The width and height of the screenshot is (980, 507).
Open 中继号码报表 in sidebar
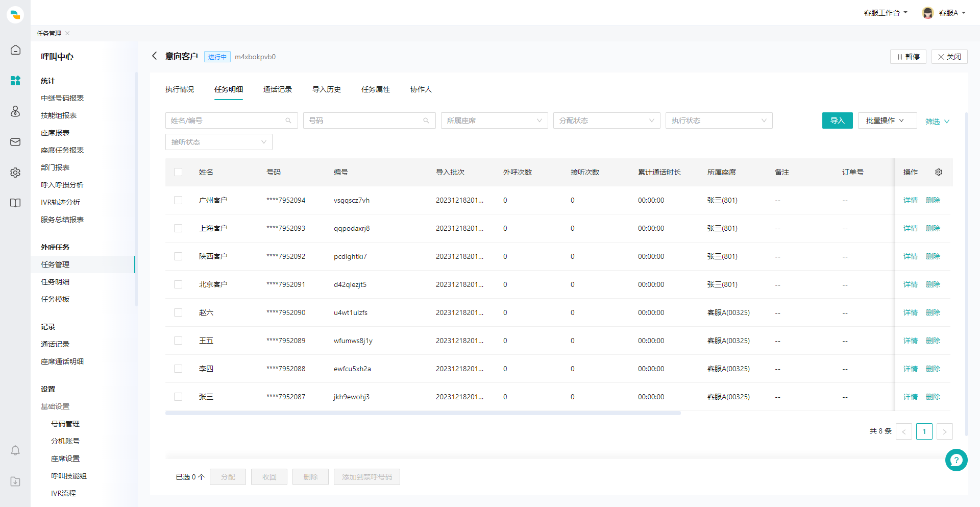(62, 98)
